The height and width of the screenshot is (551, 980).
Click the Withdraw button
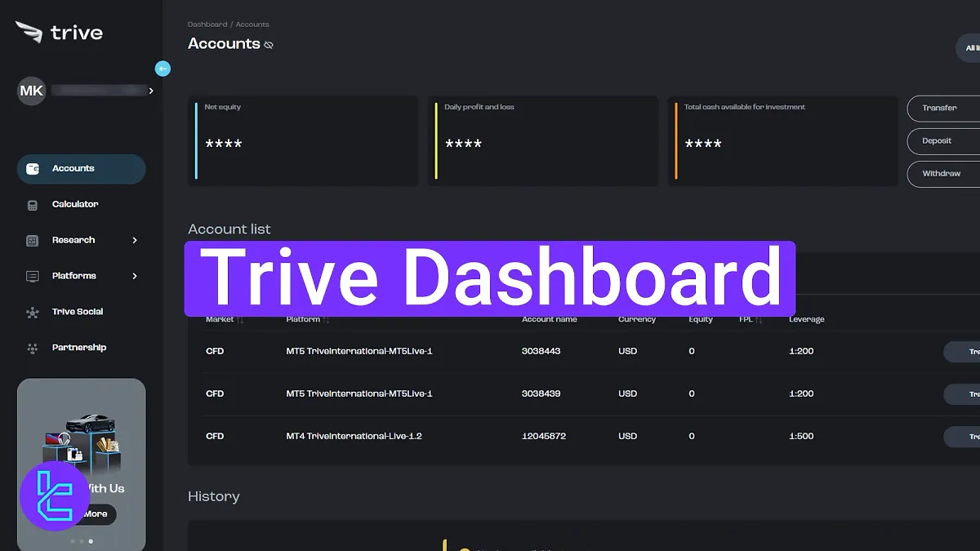point(943,174)
